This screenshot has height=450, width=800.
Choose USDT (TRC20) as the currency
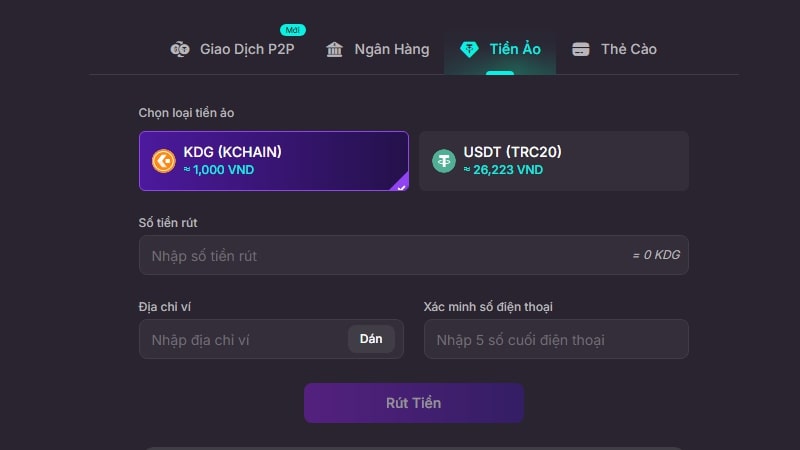(554, 160)
